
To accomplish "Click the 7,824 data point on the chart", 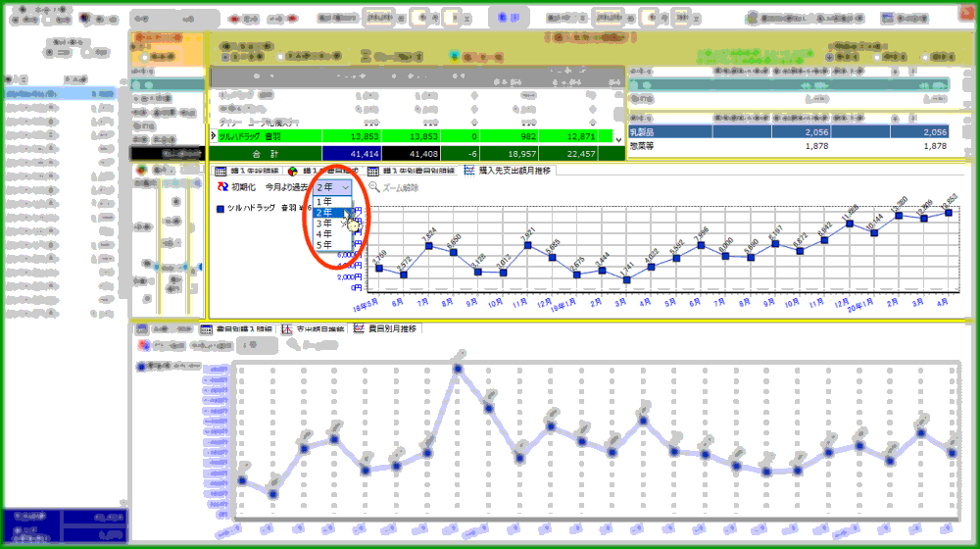I will [429, 246].
